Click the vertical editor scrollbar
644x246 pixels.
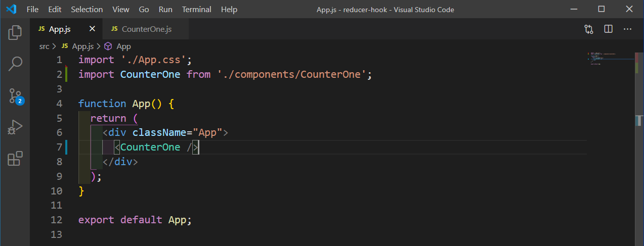point(638,149)
